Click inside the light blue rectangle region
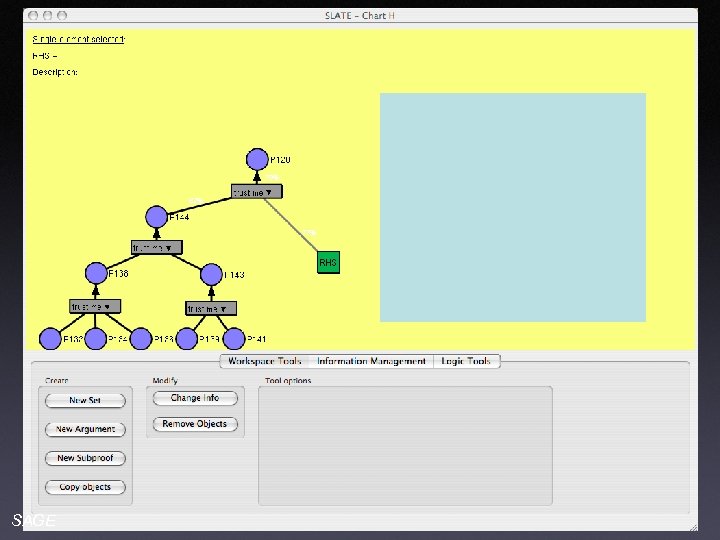 (x=513, y=208)
